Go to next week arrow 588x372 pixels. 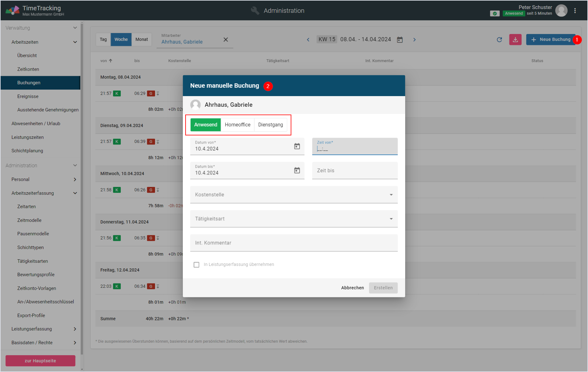tap(414, 40)
